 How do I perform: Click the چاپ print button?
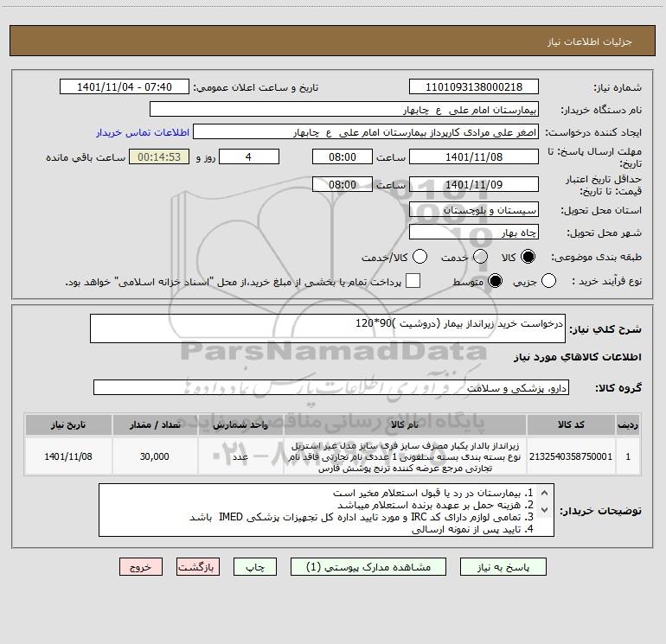tap(255, 567)
